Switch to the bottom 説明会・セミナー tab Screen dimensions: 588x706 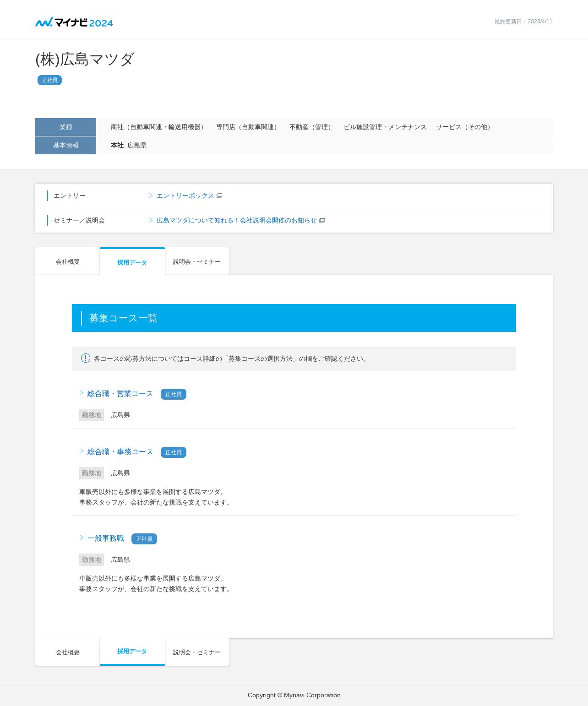(x=197, y=652)
